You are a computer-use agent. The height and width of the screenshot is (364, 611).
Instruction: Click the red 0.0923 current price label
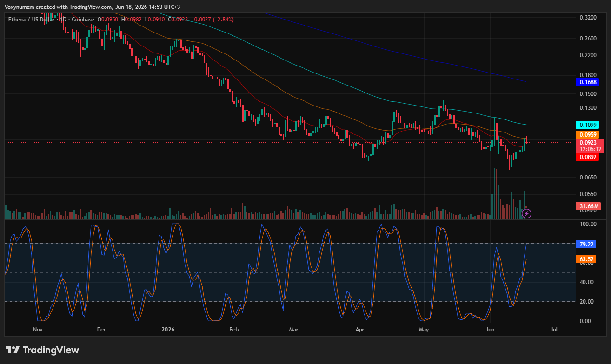590,146
